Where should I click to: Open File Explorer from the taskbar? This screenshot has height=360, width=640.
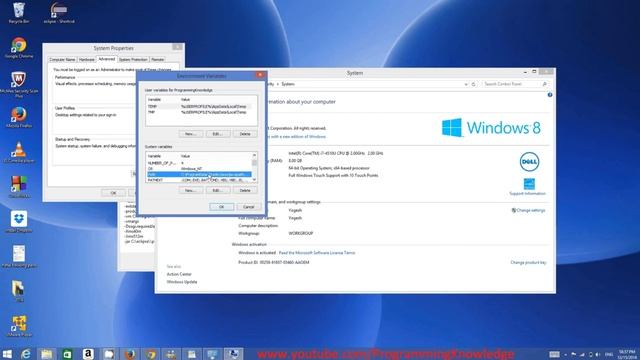[x=47, y=354]
